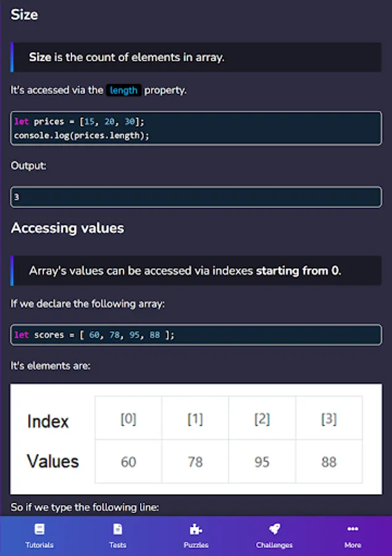Click the index [0] table cell

click(128, 419)
